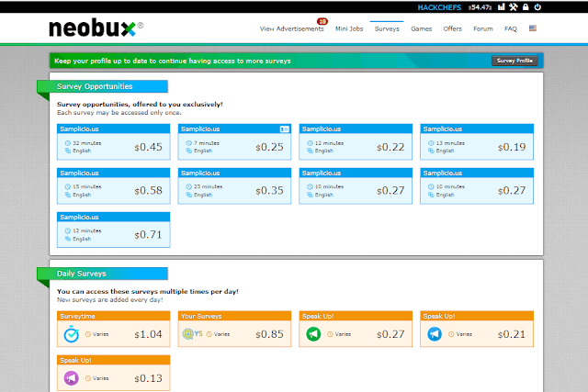Open the Mini Jobs page
Viewport: 588px width, 392px height.
[349, 28]
